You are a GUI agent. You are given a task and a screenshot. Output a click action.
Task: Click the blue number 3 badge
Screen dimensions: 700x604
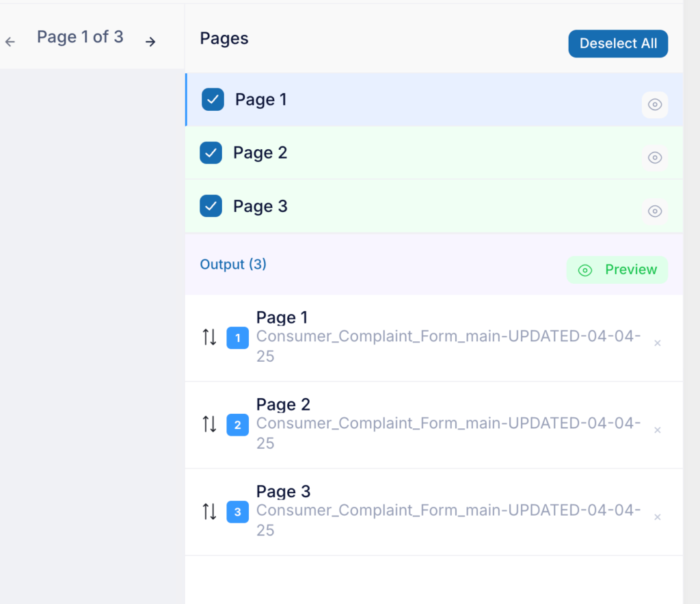point(237,512)
